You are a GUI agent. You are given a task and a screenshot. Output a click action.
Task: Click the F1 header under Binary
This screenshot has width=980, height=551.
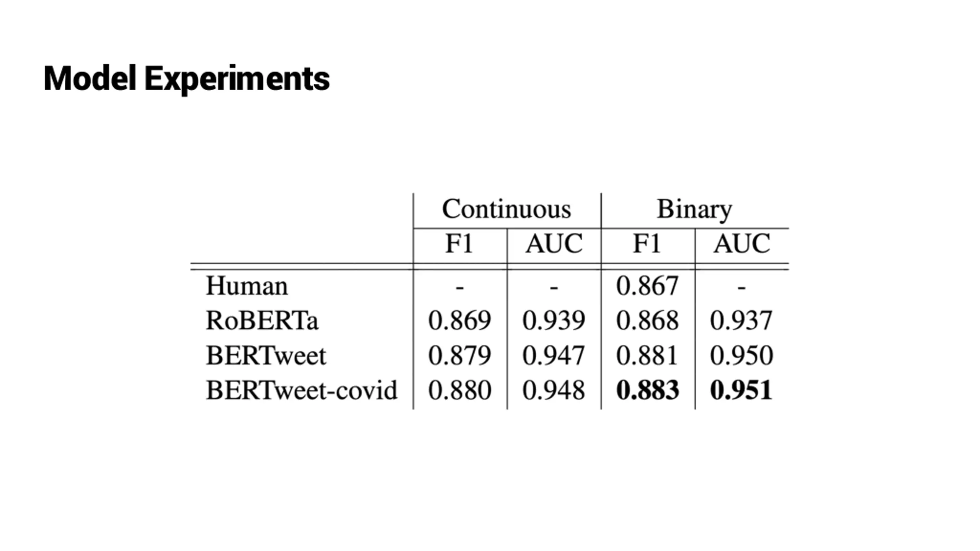pos(647,243)
